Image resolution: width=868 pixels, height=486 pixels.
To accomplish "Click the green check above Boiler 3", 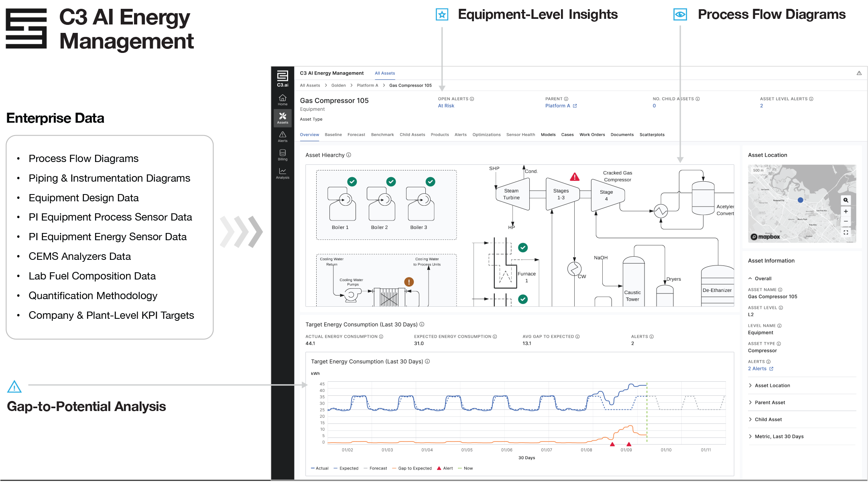I will pyautogui.click(x=430, y=182).
